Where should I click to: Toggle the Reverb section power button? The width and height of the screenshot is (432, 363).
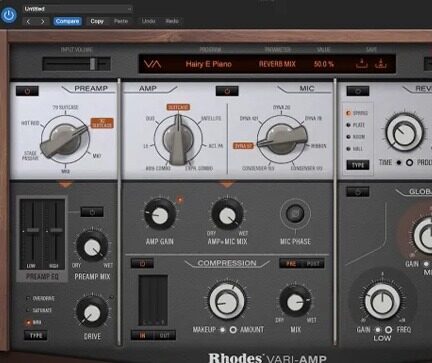coord(358,91)
